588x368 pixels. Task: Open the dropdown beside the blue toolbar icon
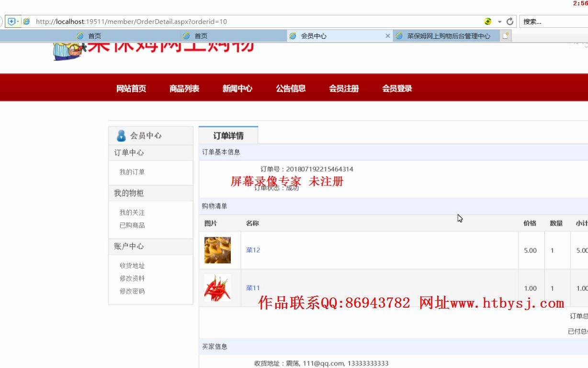pos(18,22)
